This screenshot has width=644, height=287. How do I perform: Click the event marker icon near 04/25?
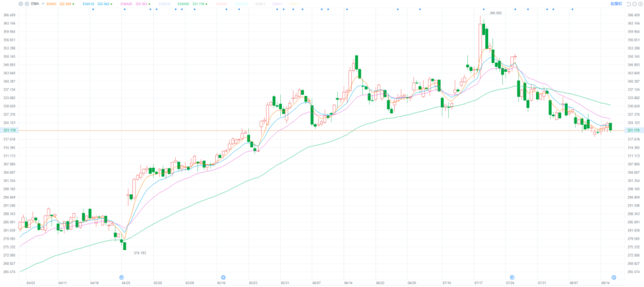[121, 277]
